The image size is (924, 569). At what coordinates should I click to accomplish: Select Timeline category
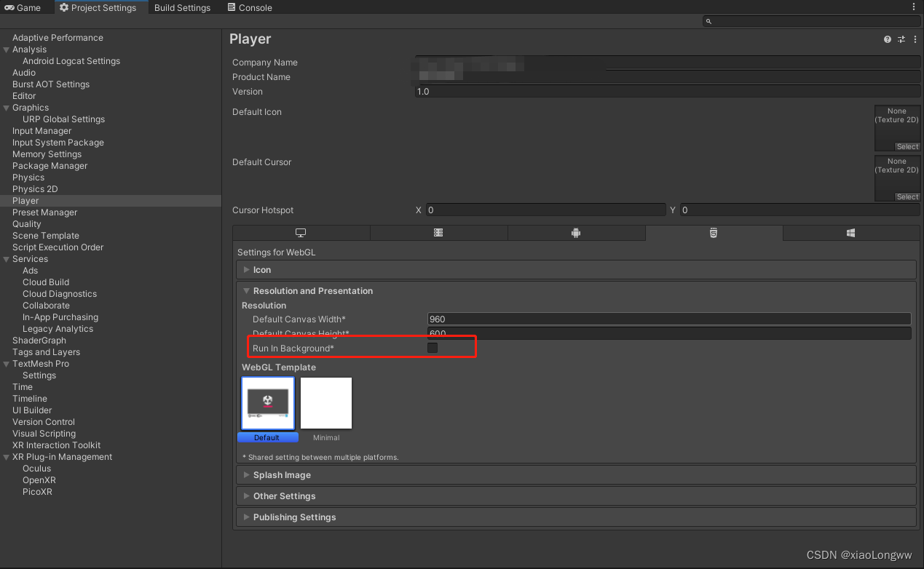coord(30,399)
